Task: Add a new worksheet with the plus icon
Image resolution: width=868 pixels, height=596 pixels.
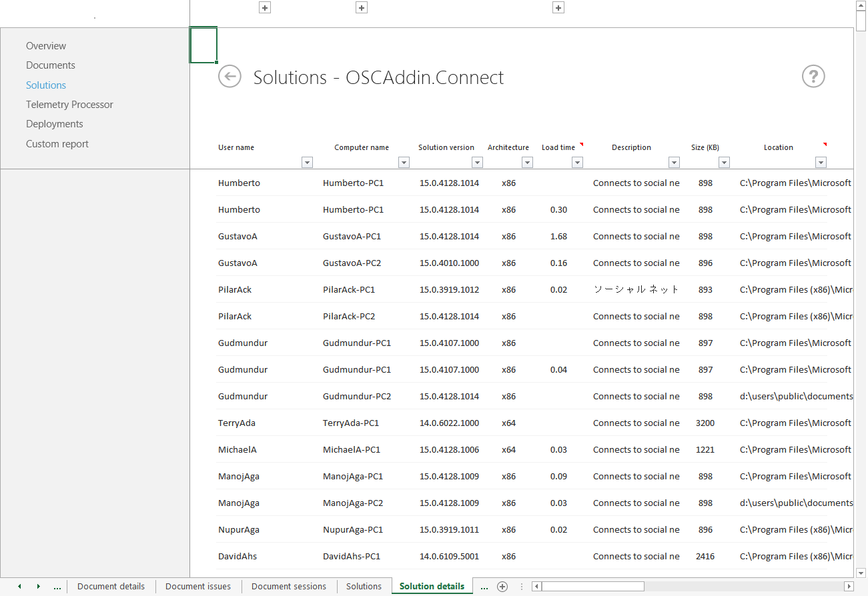Action: pyautogui.click(x=502, y=586)
